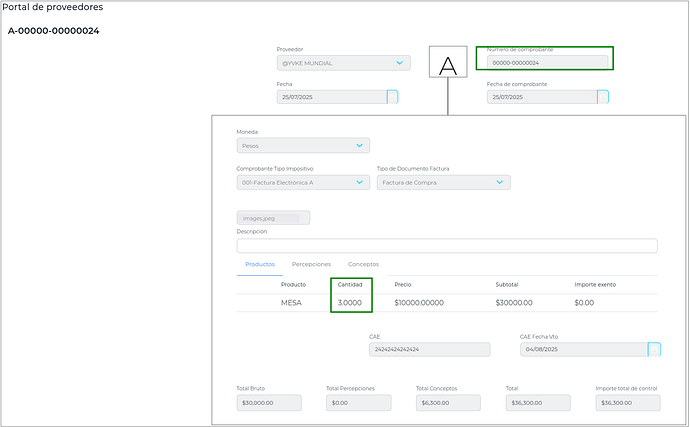The width and height of the screenshot is (690, 427).
Task: Expand the Comprobante Tipo Impositivo dropdown
Action: (360, 183)
